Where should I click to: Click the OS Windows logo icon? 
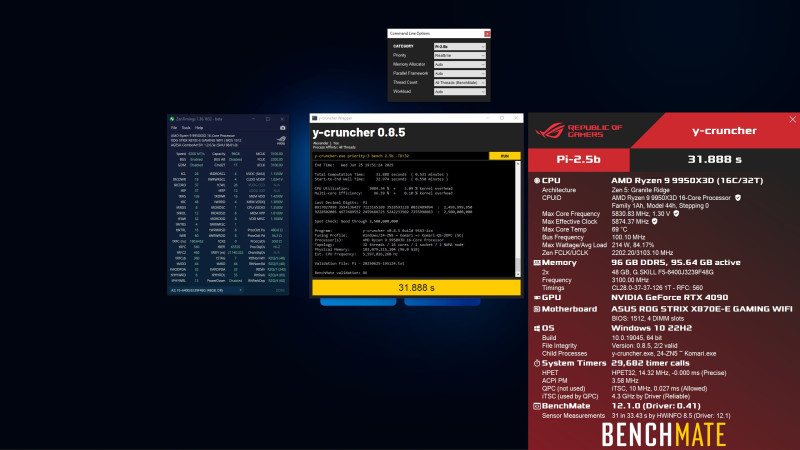pyautogui.click(x=537, y=328)
